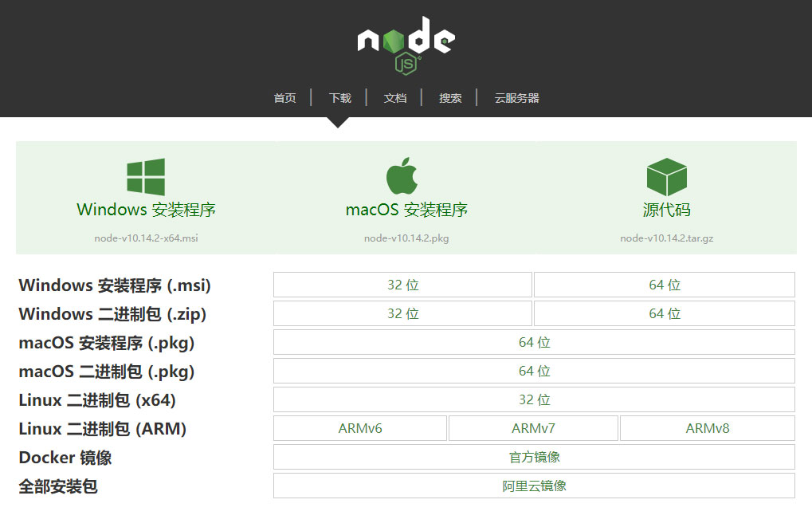Open the 首页 navigation item
This screenshot has width=812, height=531.
pyautogui.click(x=284, y=98)
